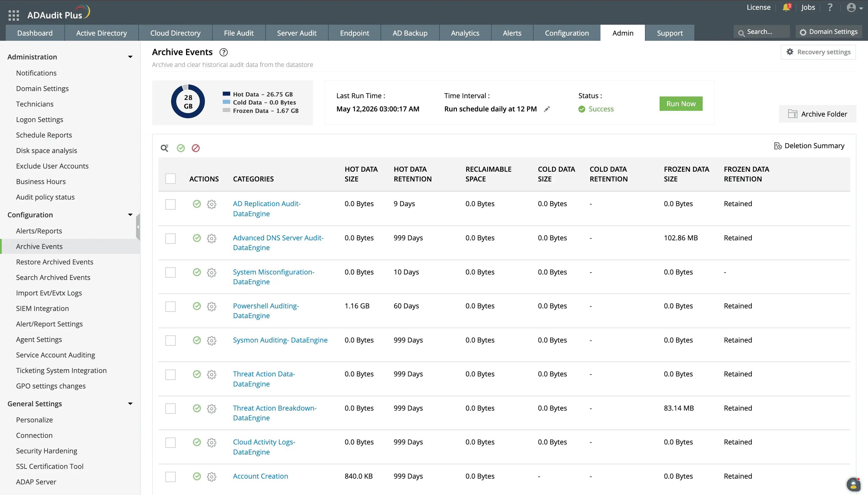This screenshot has width=868, height=495.
Task: Open settings gear for Powershell Auditing row
Action: pos(211,307)
